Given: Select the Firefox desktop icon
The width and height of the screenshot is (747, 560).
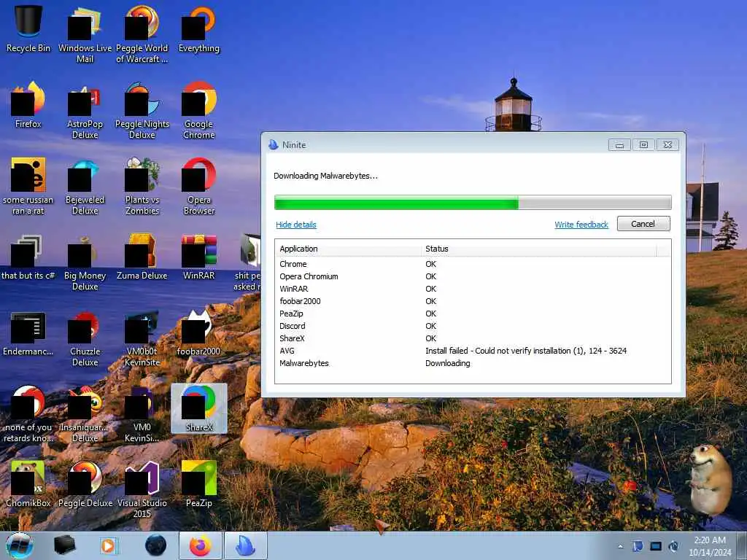Looking at the screenshot, I should pyautogui.click(x=28, y=105).
